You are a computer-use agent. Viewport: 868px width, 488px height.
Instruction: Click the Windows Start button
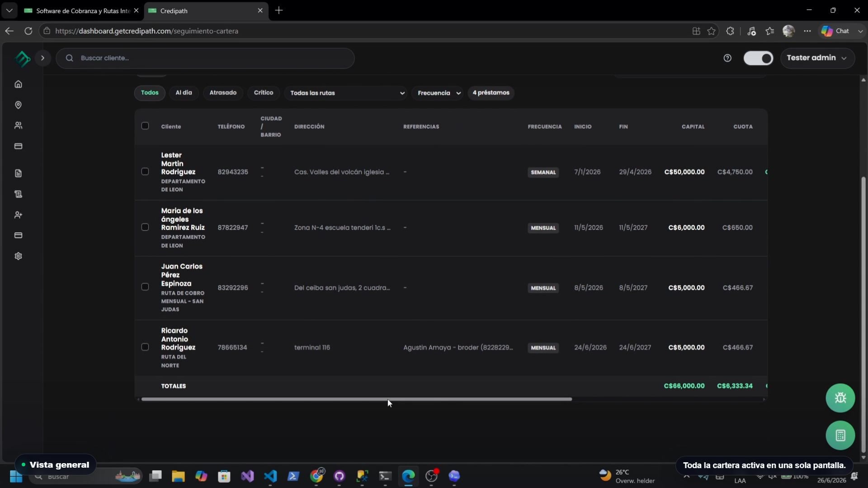pos(16,476)
